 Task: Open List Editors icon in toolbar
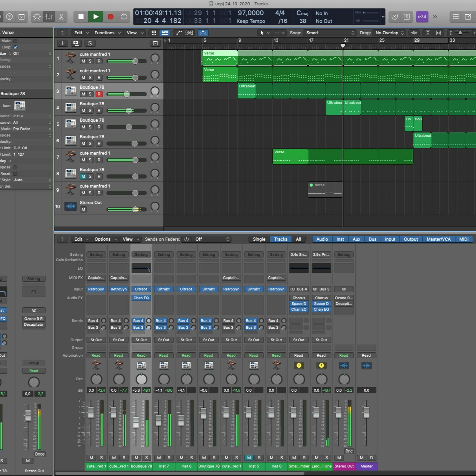click(x=456, y=17)
